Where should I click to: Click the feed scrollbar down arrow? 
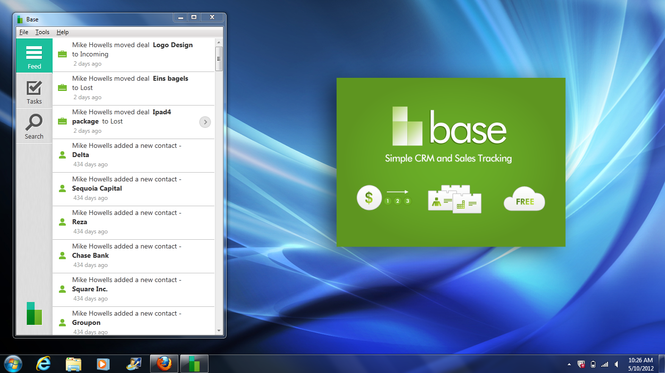pos(219,331)
